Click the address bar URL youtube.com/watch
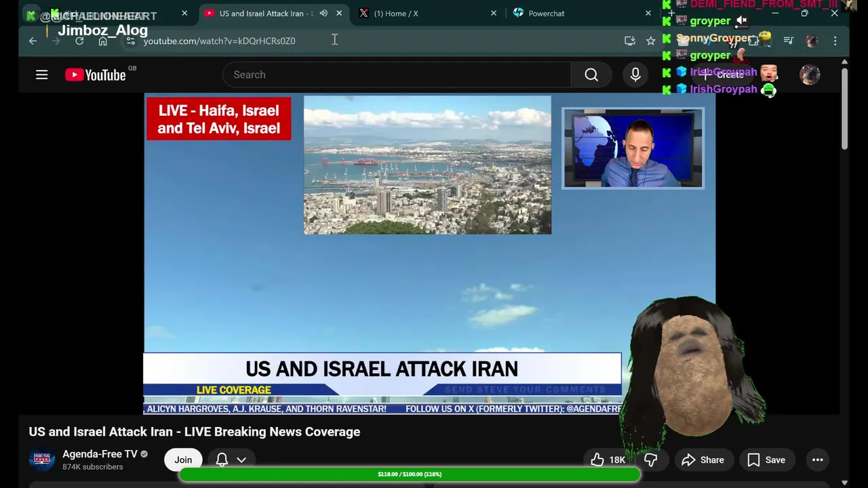Viewport: 868px width, 488px height. 219,41
